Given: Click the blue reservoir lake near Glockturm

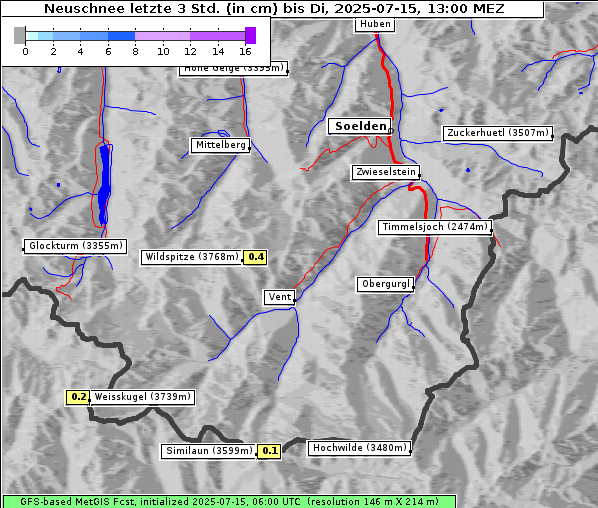Looking at the screenshot, I should pos(104,185).
